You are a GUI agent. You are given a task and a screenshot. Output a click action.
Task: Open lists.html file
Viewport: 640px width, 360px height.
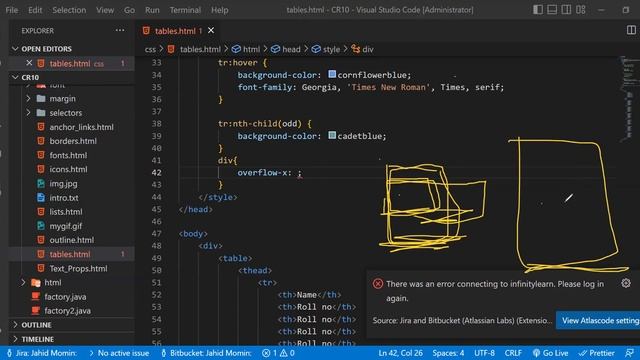click(66, 212)
